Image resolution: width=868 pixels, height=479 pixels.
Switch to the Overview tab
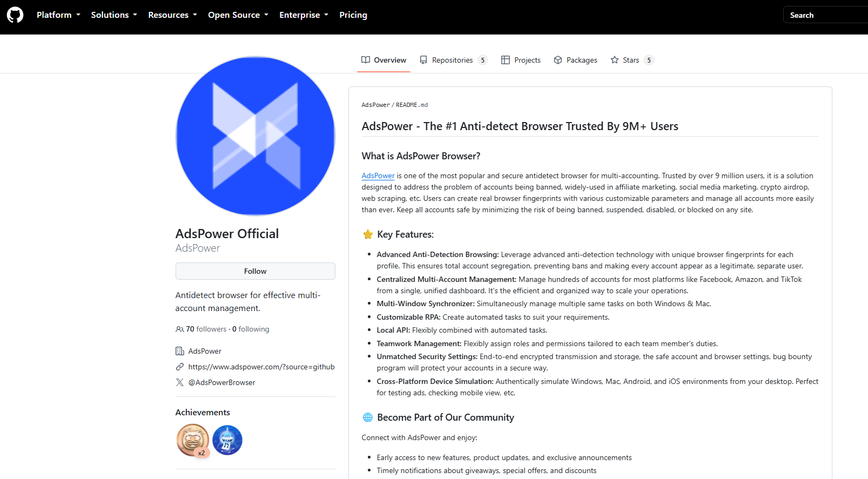(x=383, y=60)
